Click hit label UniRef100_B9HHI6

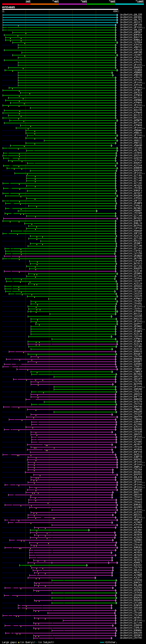tap(131, 352)
